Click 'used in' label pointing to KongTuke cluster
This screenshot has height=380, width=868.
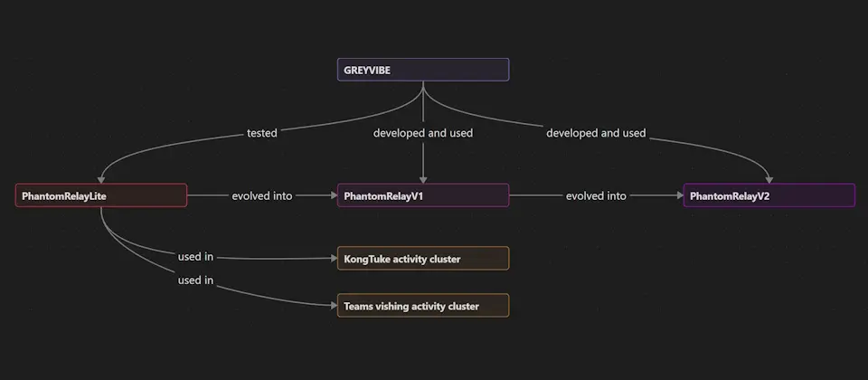pos(195,256)
